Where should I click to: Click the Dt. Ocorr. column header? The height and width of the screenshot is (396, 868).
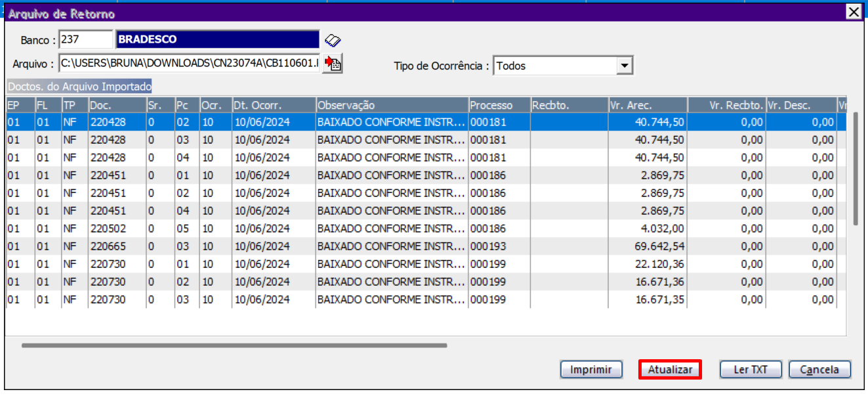273,105
